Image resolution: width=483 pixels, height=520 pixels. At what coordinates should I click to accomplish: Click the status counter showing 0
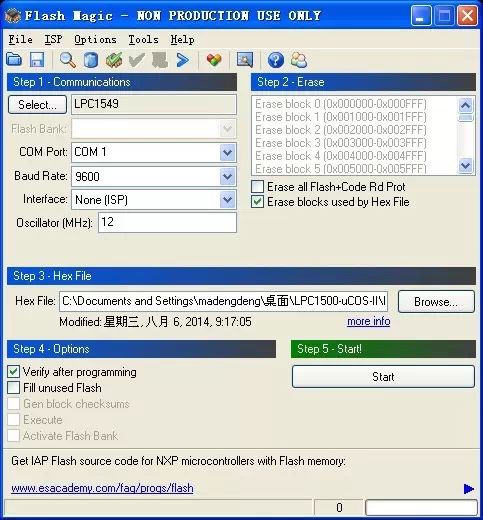(339, 508)
